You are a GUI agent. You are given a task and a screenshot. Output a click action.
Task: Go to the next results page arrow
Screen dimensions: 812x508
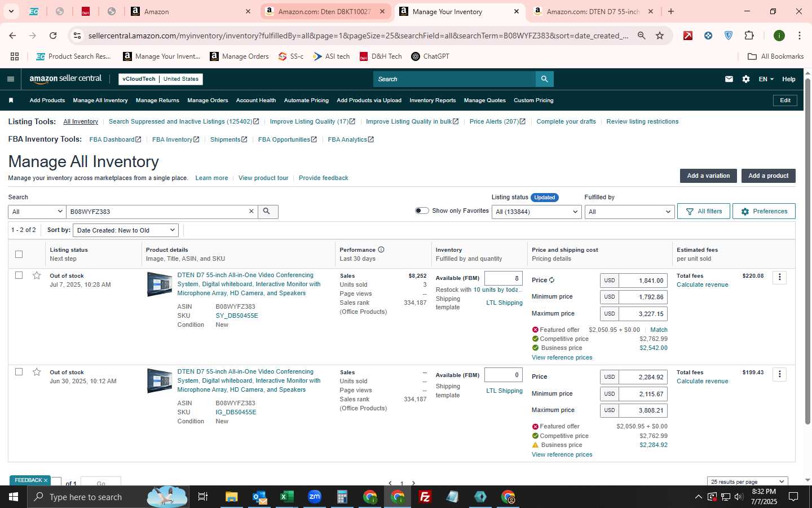pyautogui.click(x=413, y=483)
